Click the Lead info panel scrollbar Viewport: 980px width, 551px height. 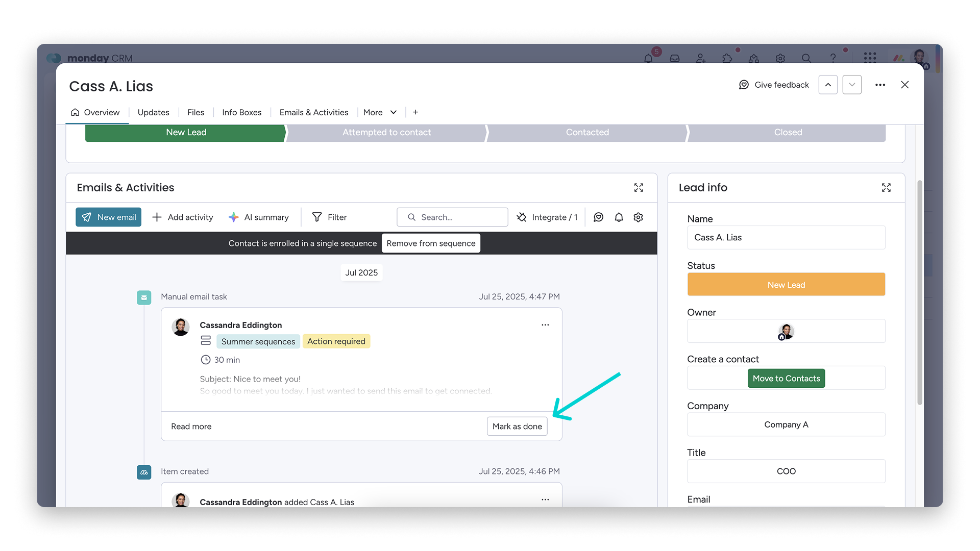(920, 293)
